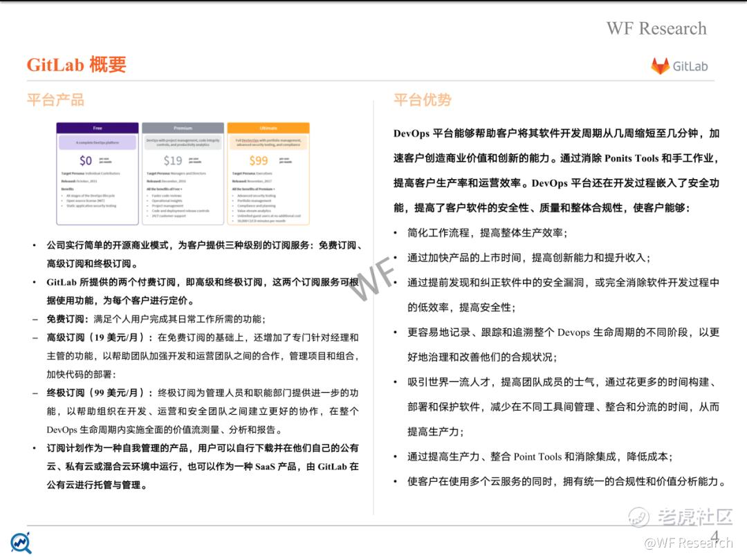Select the bullet starting '通过提前发现和纠正软件中的安全漏洞'
Viewport: 747px width, 560px height.
click(564, 283)
